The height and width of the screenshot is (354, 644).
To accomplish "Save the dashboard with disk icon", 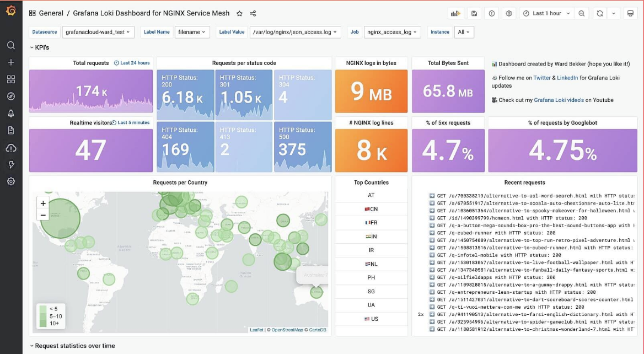I will tap(474, 14).
